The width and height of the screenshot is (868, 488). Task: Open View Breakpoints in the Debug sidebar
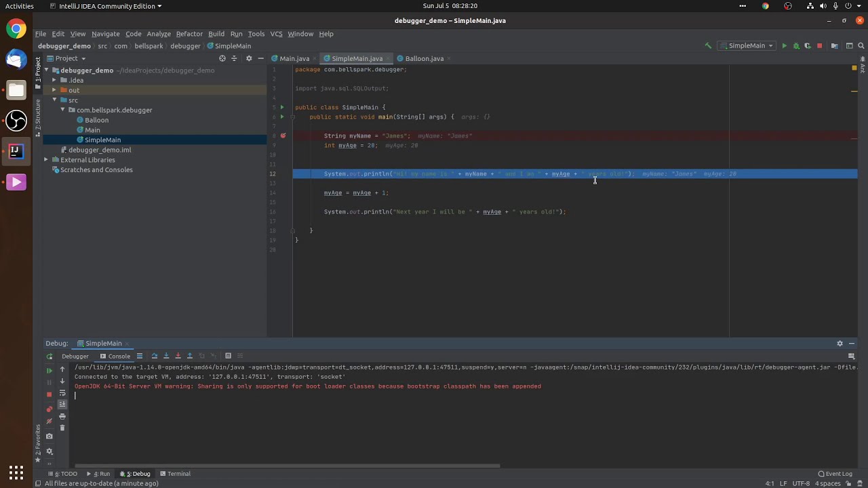click(49, 409)
